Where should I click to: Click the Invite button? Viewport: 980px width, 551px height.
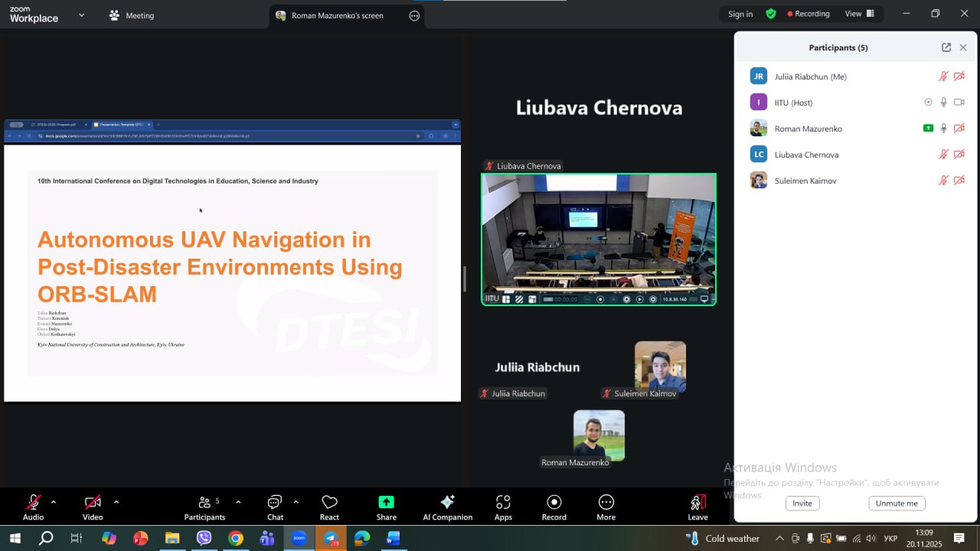click(802, 504)
